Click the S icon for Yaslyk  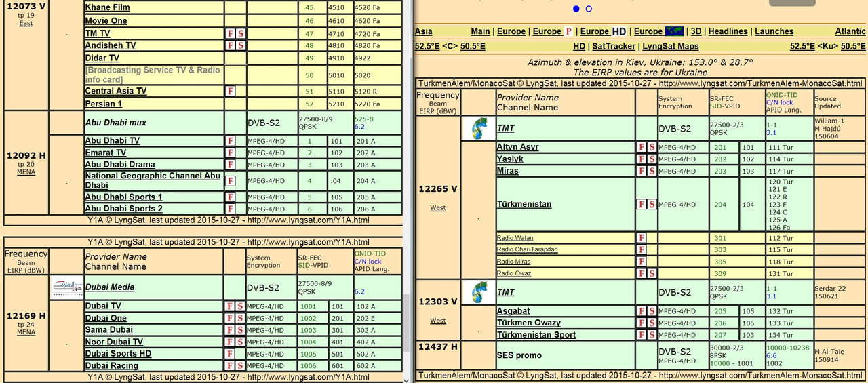coord(652,159)
